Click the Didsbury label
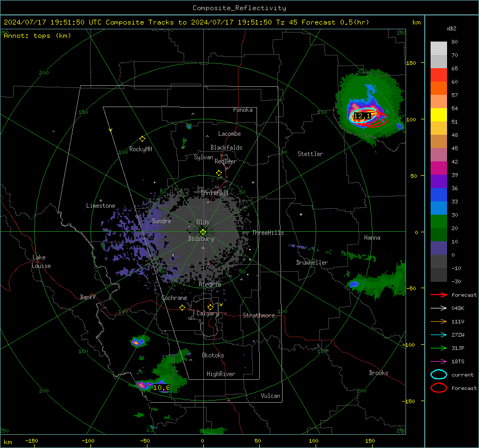 [x=201, y=239]
